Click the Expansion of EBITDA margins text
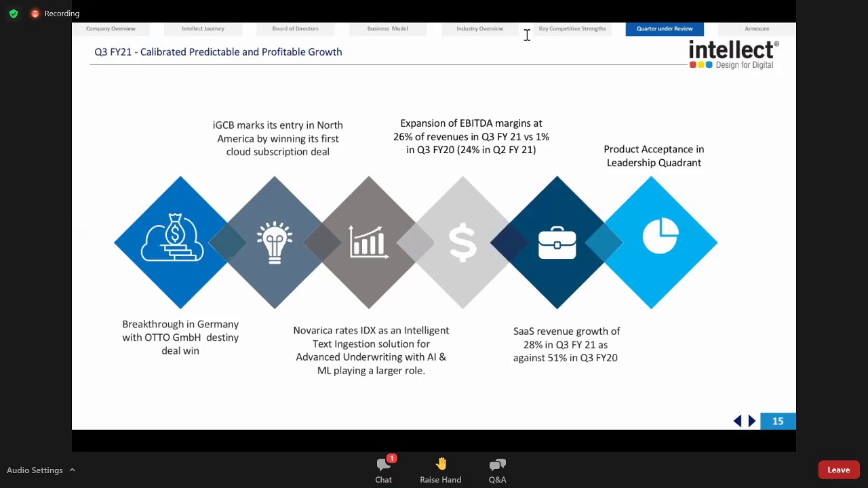 [x=471, y=136]
